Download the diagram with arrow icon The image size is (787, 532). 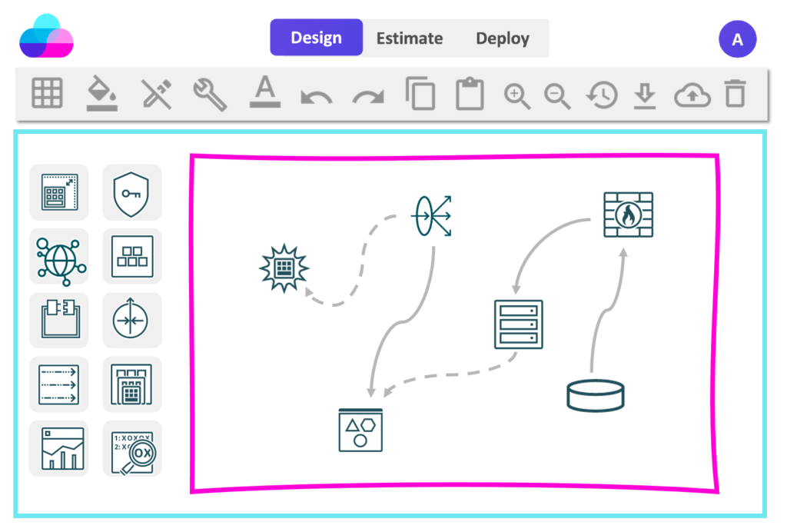tap(645, 96)
